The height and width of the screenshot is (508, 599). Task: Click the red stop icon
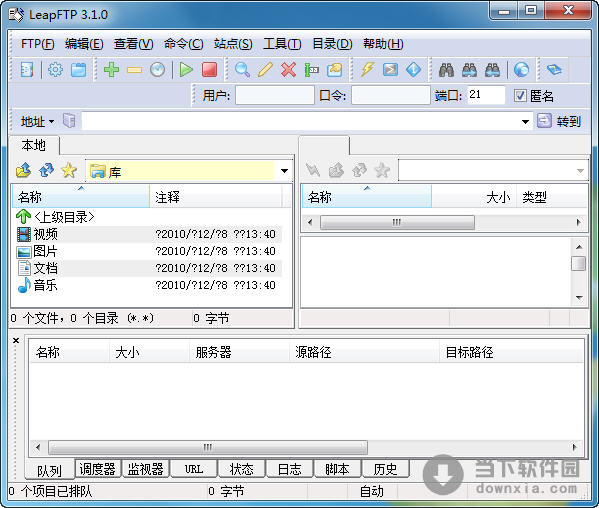click(209, 70)
